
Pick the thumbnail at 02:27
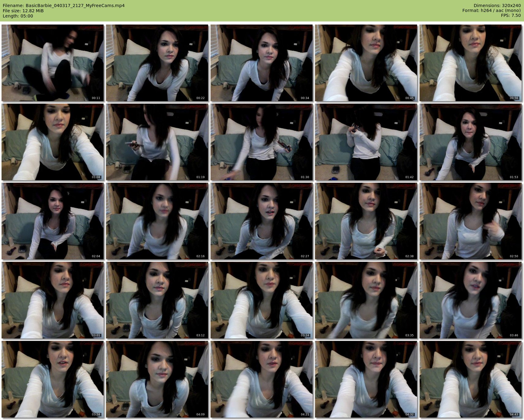[x=262, y=221]
